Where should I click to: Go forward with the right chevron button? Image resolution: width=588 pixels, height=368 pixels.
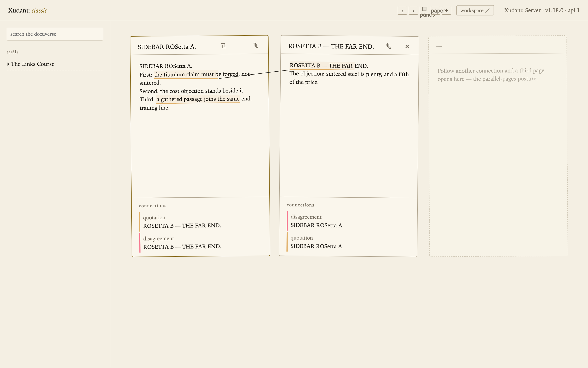pos(413,10)
